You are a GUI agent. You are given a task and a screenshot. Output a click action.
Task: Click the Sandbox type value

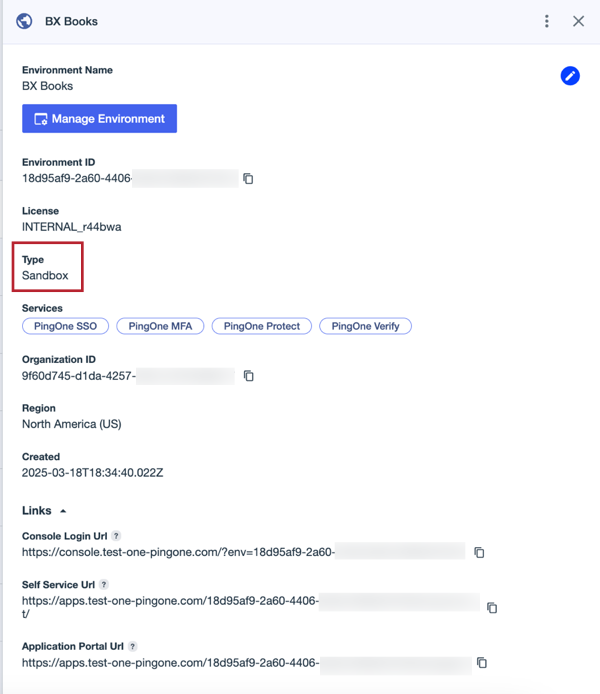(45, 275)
